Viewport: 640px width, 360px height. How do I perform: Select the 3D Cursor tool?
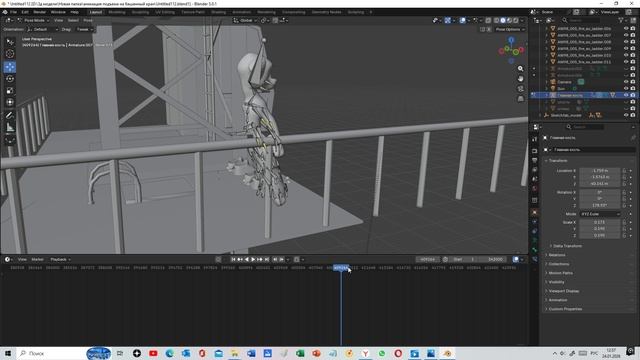pos(10,54)
